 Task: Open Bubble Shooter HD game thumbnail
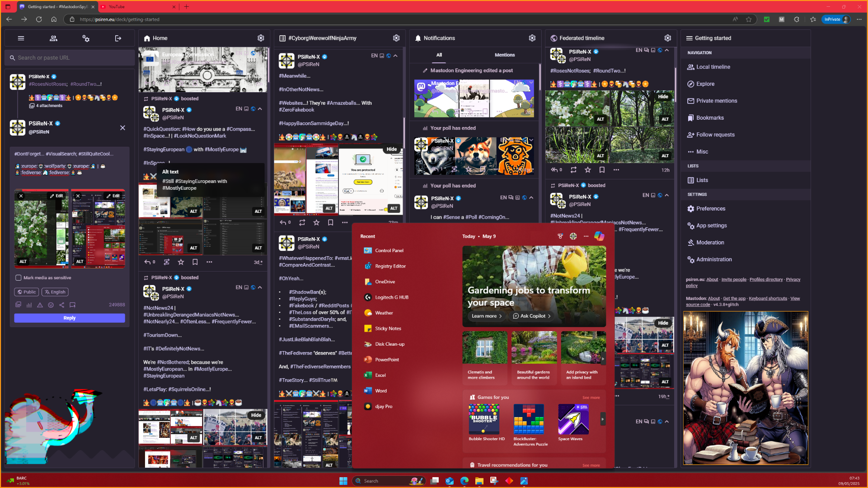pyautogui.click(x=484, y=419)
